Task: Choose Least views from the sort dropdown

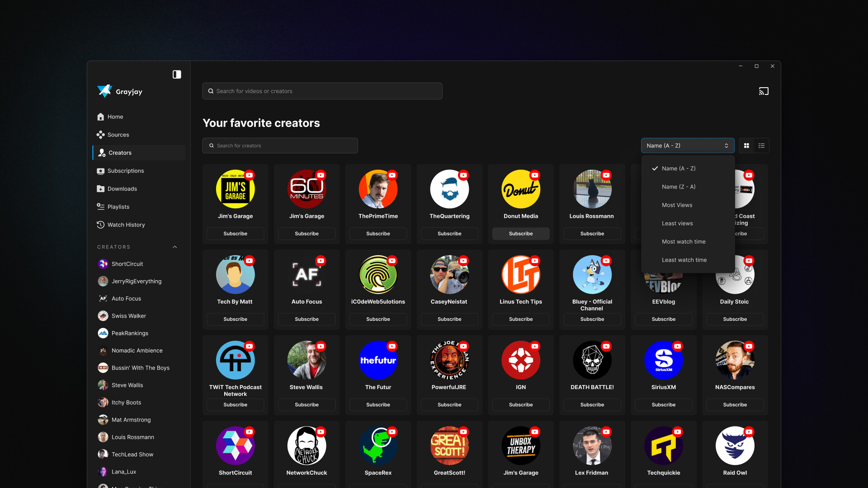Action: (677, 223)
